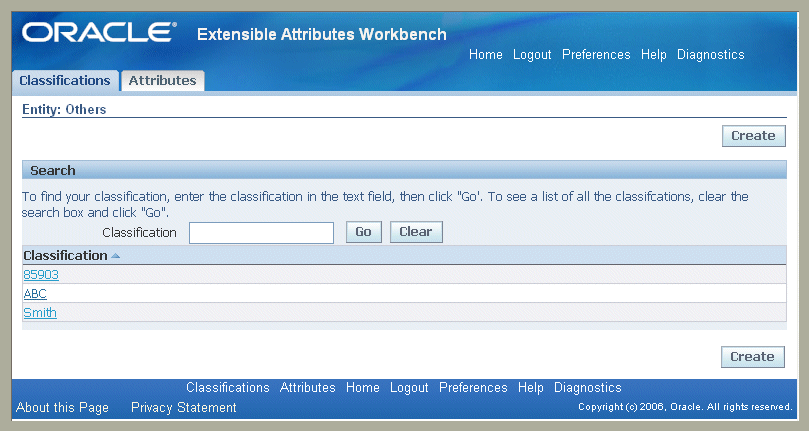The image size is (809, 431).
Task: Click the Search section header
Action: pos(404,170)
